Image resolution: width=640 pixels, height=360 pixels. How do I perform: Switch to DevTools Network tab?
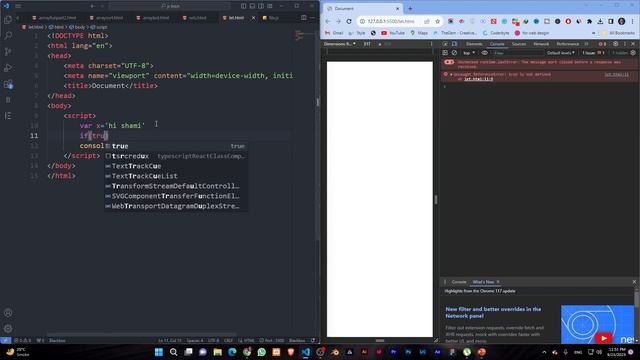[x=541, y=44]
